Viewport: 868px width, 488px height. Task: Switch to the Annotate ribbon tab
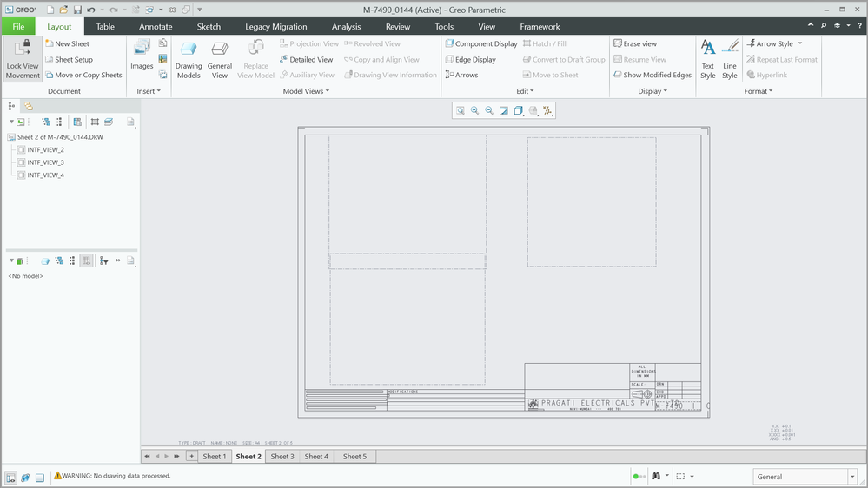(156, 27)
